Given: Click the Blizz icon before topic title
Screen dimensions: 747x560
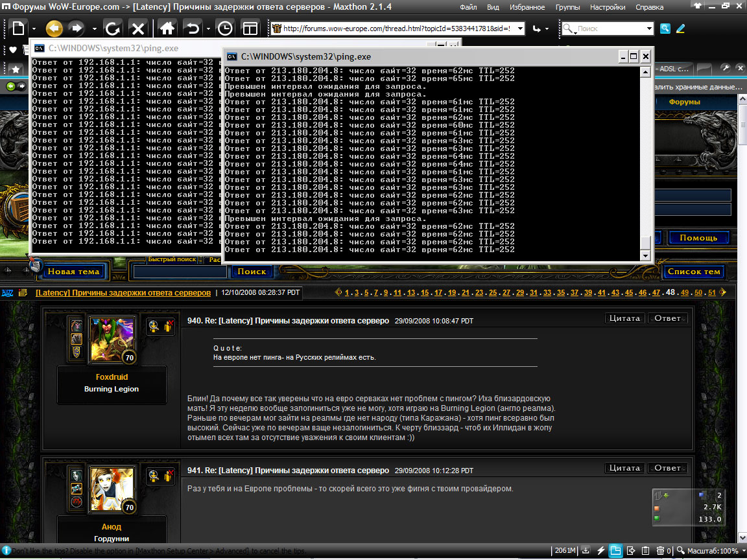Looking at the screenshot, I should coord(7,293).
